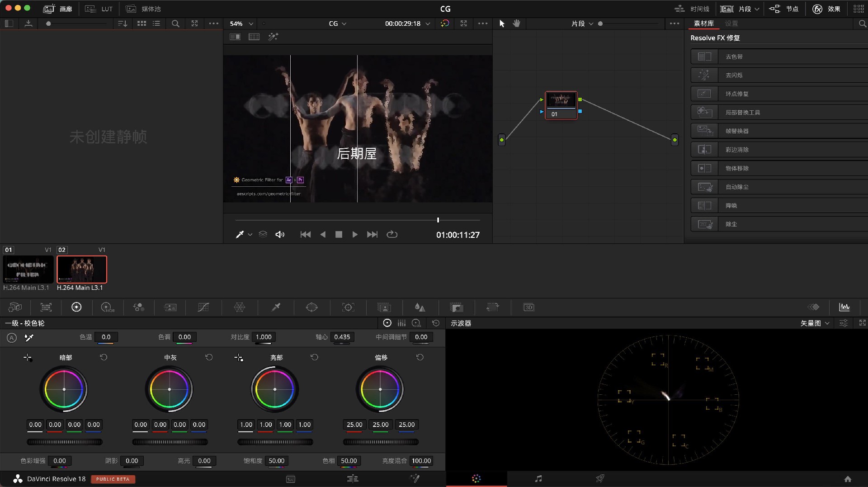The height and width of the screenshot is (487, 868).
Task: Open scope settings options
Action: [844, 323]
